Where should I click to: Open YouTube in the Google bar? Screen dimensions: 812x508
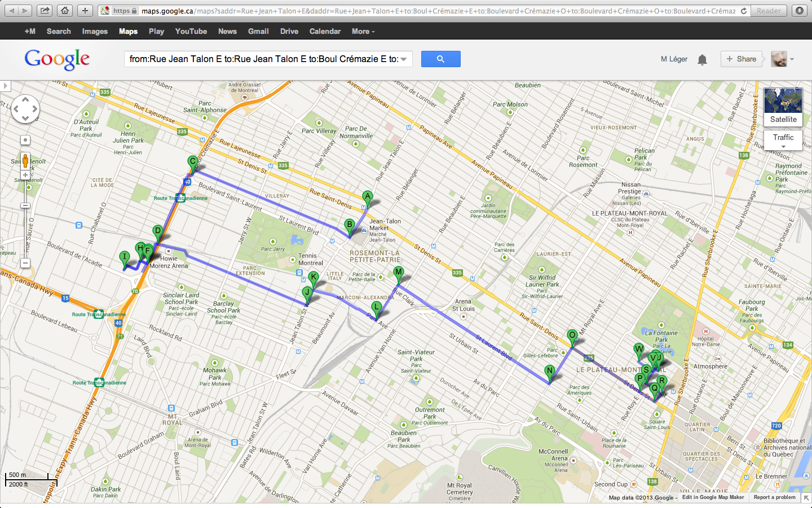click(191, 31)
